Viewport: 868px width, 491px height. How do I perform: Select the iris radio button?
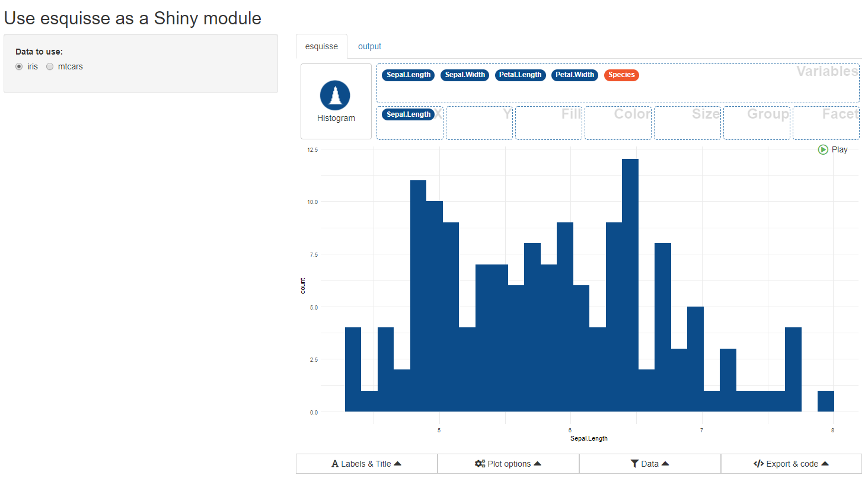19,66
